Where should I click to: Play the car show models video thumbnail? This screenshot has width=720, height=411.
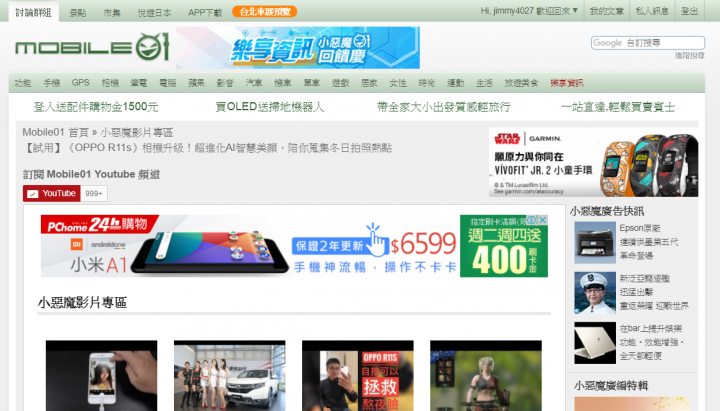[230, 376]
